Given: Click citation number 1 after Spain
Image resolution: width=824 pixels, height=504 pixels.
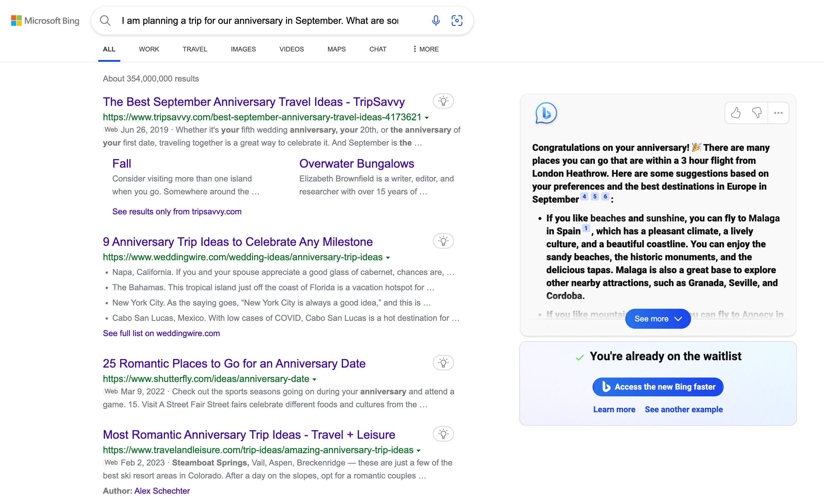Looking at the screenshot, I should pos(586,228).
